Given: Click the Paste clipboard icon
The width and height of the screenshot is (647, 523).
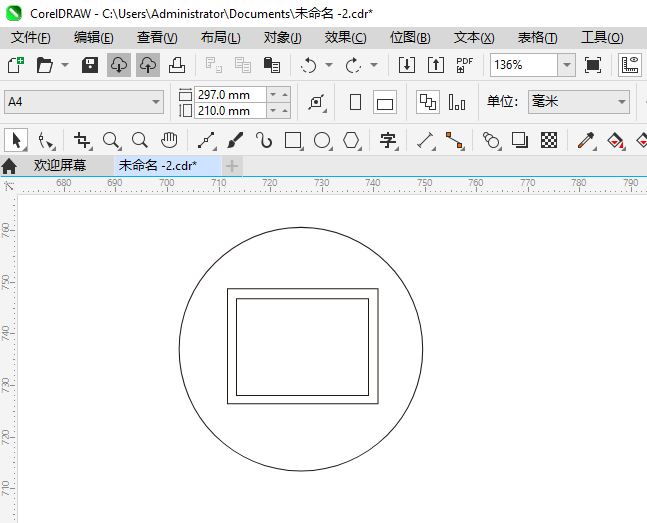Looking at the screenshot, I should (x=272, y=65).
